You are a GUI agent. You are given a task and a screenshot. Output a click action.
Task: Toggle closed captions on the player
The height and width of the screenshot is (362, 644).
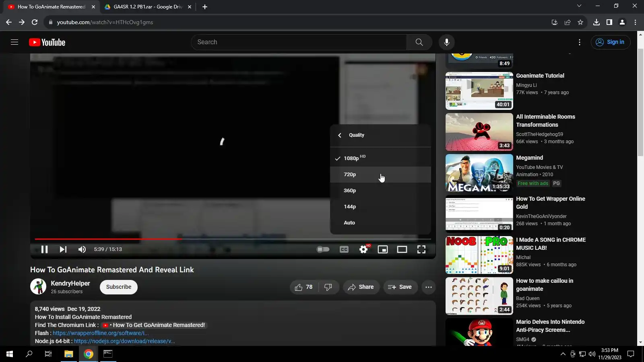pyautogui.click(x=344, y=249)
